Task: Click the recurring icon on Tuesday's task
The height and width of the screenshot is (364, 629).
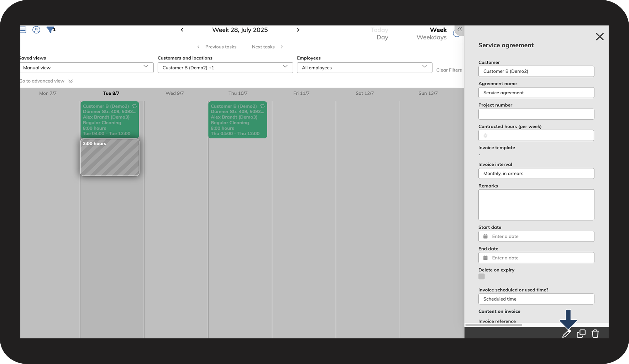Action: [134, 106]
